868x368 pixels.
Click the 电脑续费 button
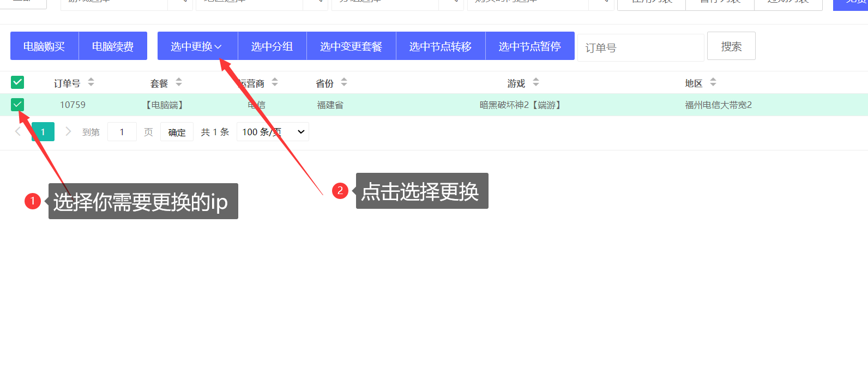(x=113, y=46)
